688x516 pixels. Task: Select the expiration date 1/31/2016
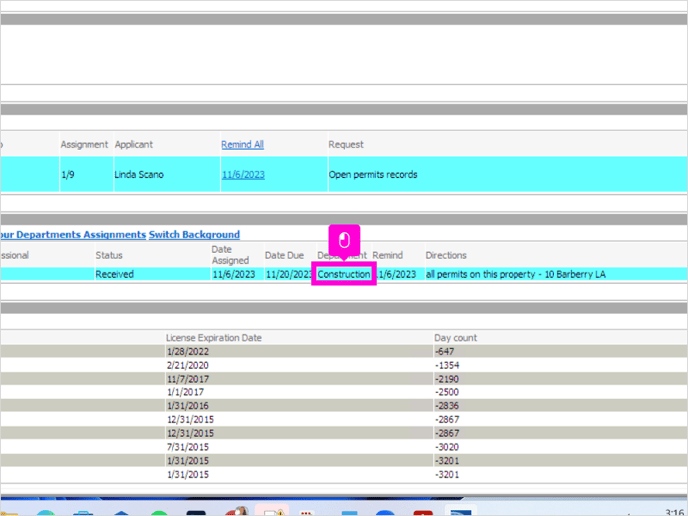coord(188,405)
